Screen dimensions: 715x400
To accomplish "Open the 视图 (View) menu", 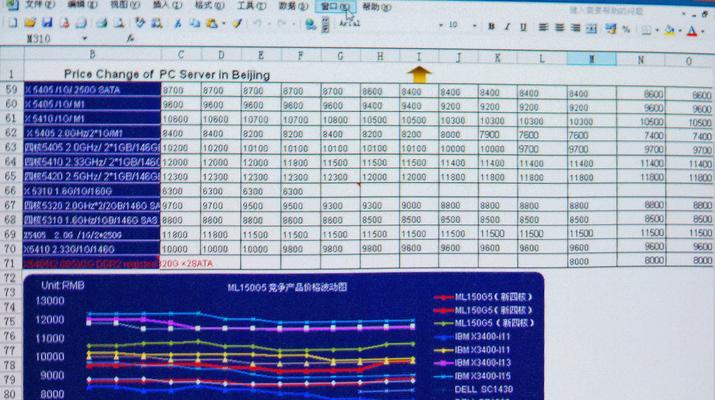I will [124, 5].
